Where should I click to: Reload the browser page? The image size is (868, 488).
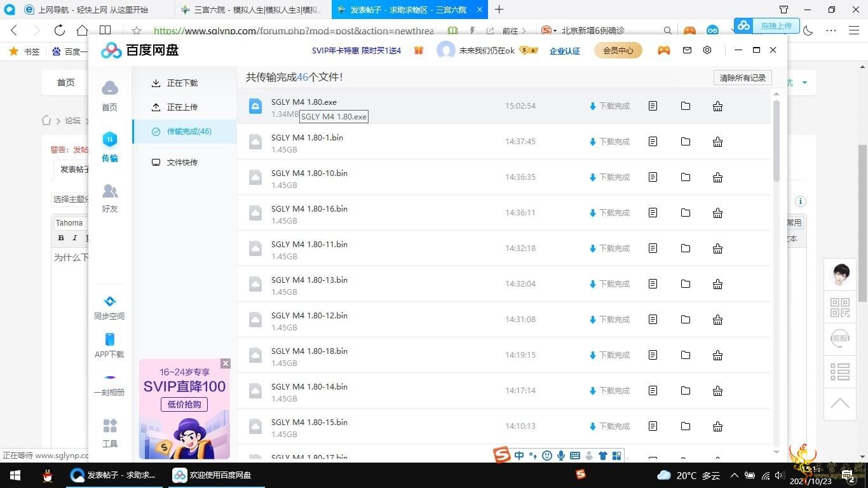pos(59,30)
